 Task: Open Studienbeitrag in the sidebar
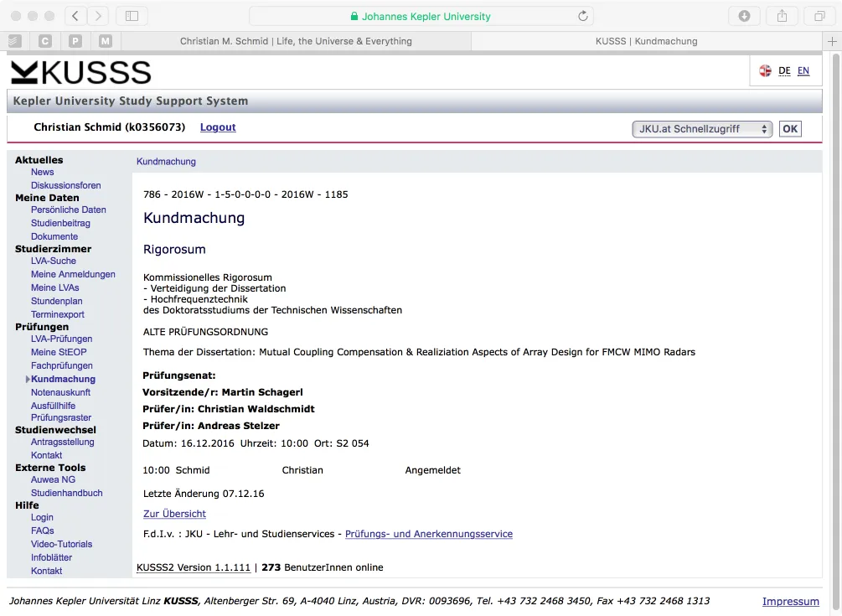(60, 223)
